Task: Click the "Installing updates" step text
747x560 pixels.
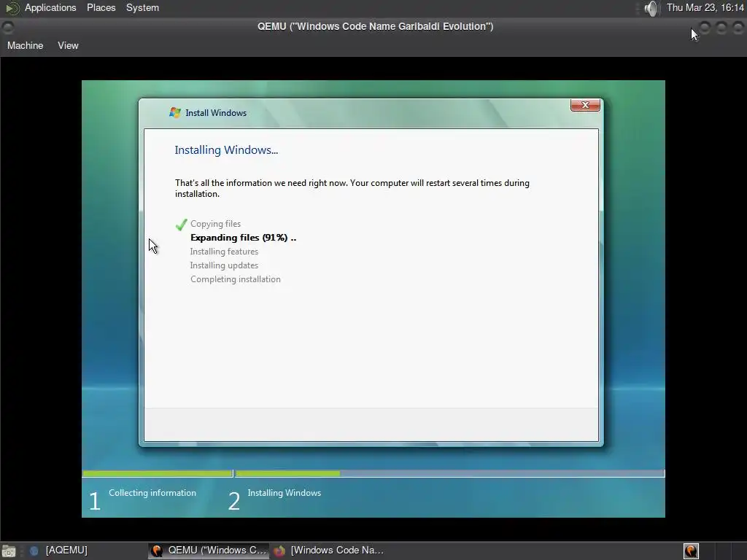Action: (224, 265)
